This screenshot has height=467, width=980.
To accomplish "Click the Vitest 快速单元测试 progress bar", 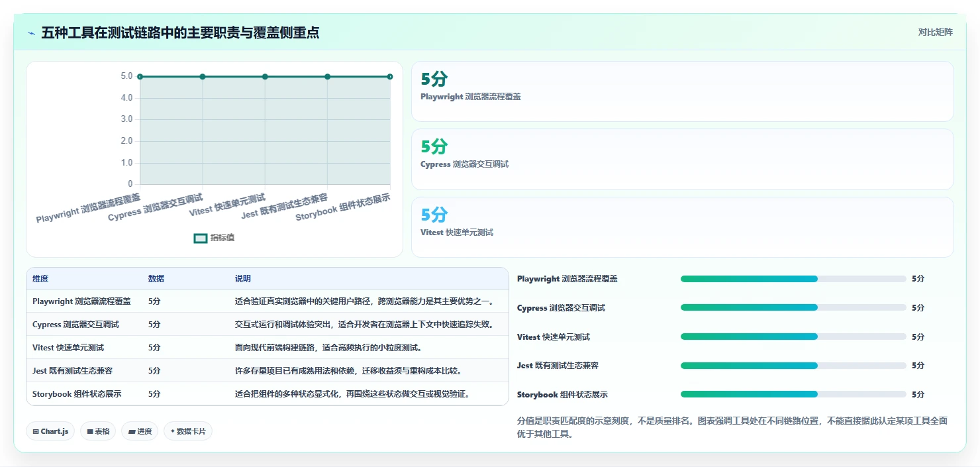I will (793, 337).
